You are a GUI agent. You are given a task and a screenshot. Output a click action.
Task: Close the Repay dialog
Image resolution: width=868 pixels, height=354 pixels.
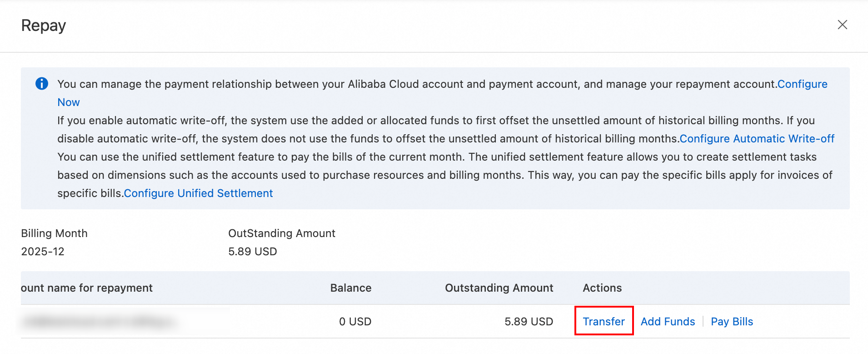point(842,25)
